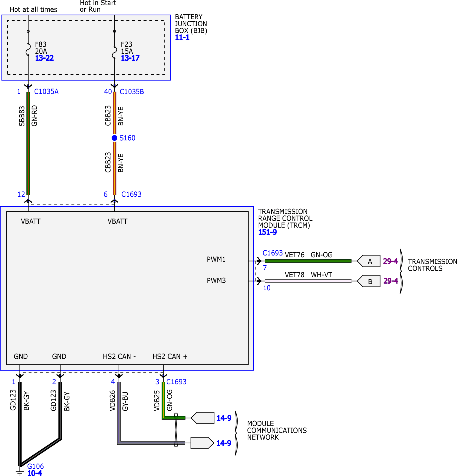Open the 151-9 TRCM location link
The image size is (457, 476).
267,232
